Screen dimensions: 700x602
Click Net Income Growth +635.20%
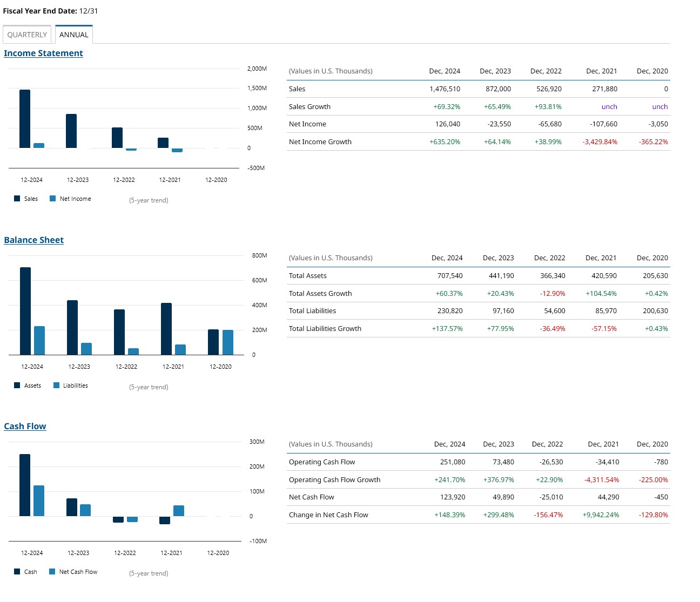pyautogui.click(x=445, y=142)
